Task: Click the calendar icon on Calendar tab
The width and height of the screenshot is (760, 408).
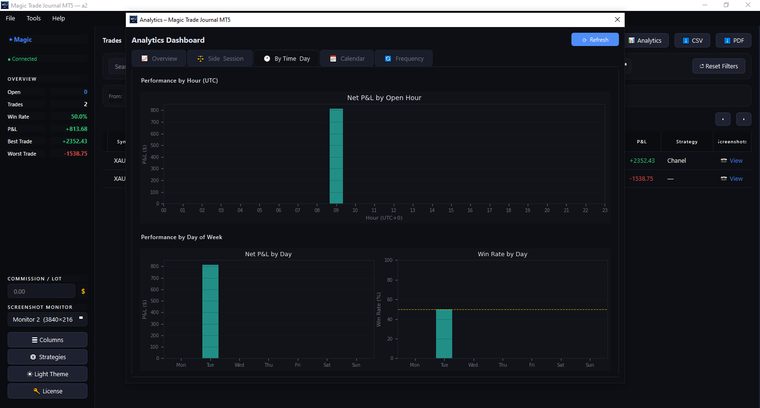Action: point(333,59)
